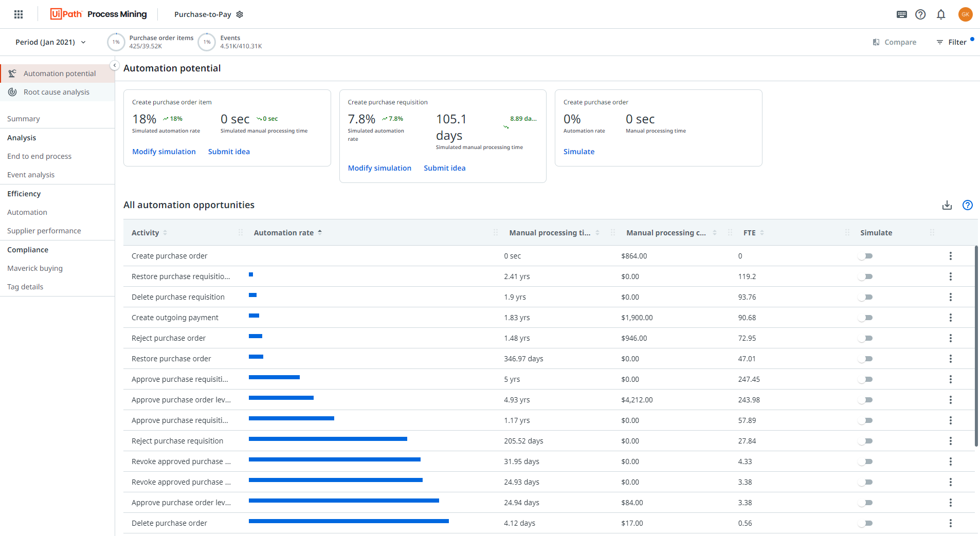Image resolution: width=980 pixels, height=536 pixels.
Task: Open row menu for Reject purchase order
Action: tap(951, 338)
